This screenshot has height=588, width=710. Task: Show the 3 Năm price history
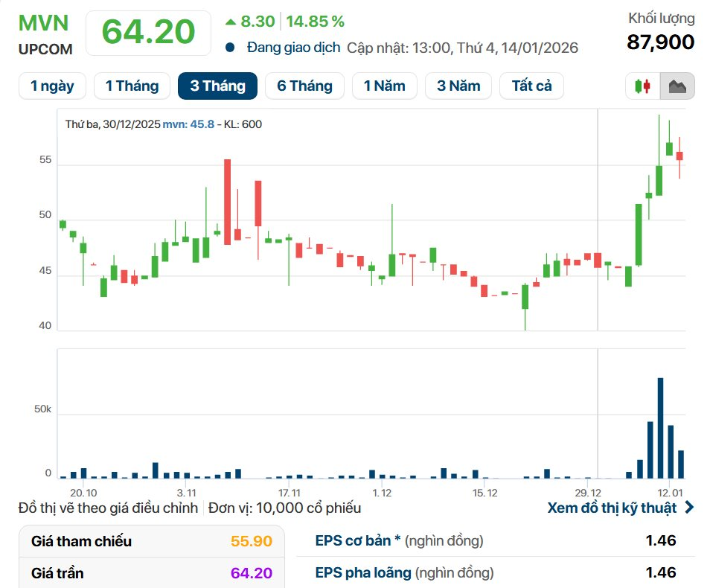(458, 86)
